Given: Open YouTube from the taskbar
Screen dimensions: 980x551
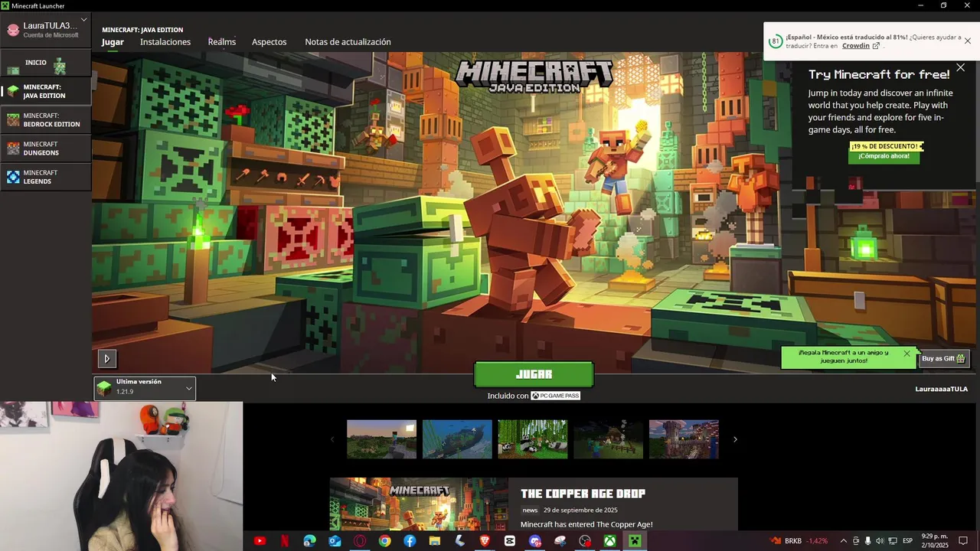Looking at the screenshot, I should [260, 541].
